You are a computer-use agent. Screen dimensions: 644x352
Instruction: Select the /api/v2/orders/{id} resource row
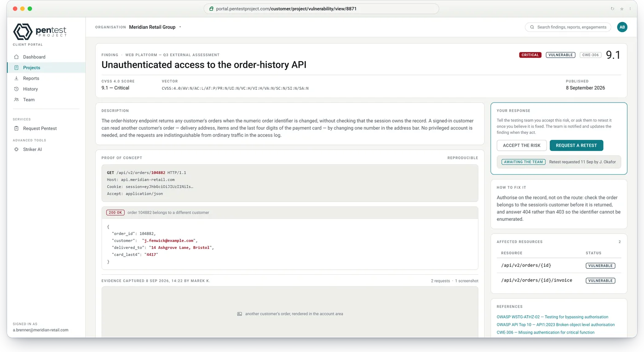tap(559, 265)
